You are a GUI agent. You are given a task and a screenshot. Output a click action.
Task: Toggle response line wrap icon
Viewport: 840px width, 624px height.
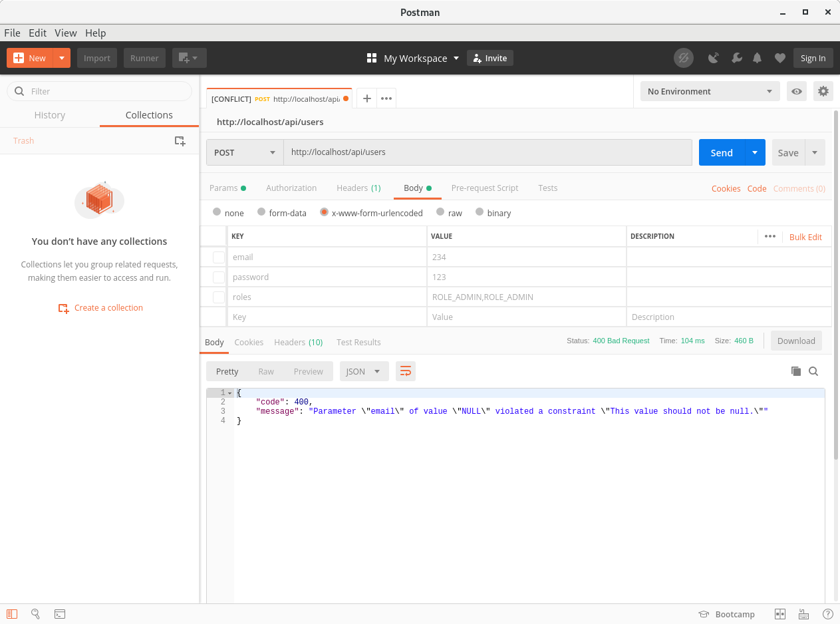(x=406, y=371)
